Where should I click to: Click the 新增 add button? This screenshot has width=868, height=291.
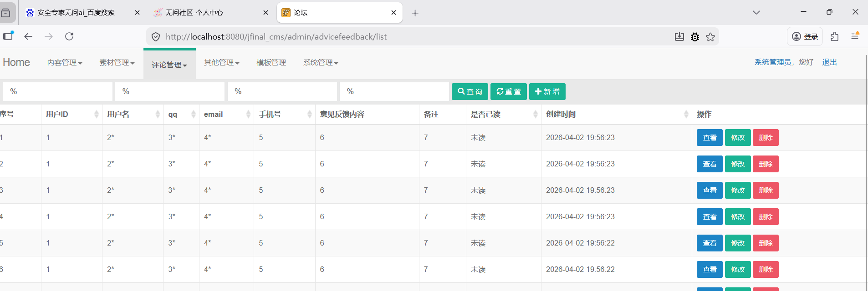pos(547,91)
